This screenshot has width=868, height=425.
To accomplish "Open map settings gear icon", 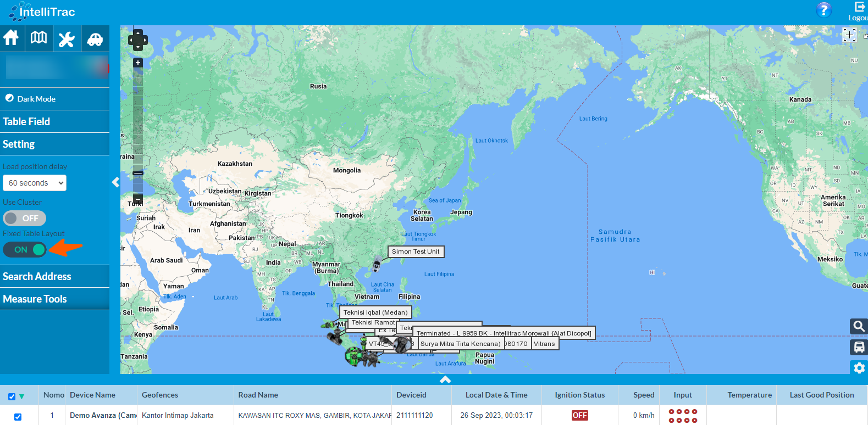I will (x=859, y=368).
